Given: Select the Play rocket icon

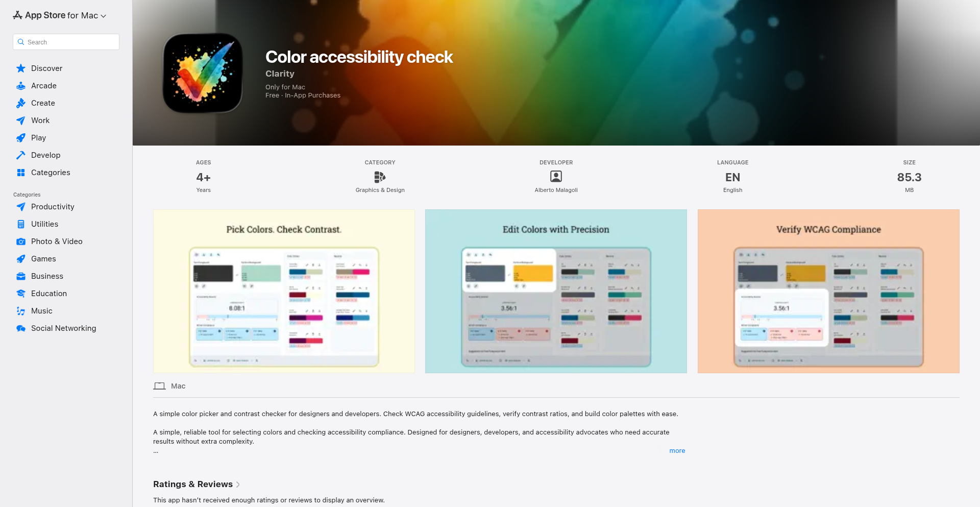Looking at the screenshot, I should point(21,138).
